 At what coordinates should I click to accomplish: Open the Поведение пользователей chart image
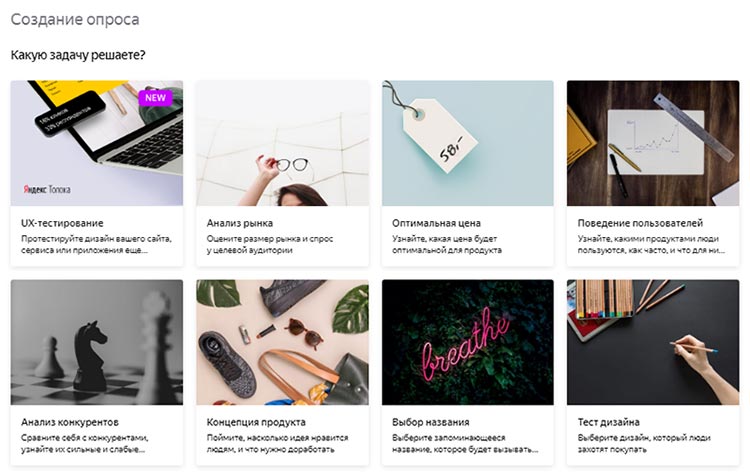point(652,143)
